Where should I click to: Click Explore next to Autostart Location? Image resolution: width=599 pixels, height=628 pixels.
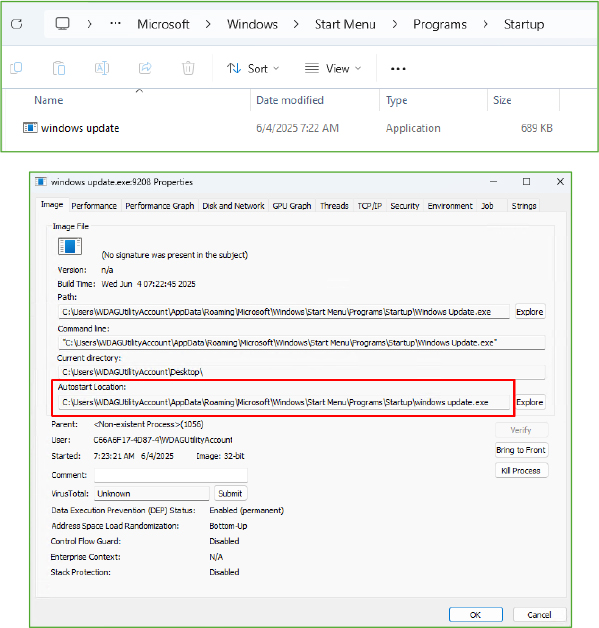[x=530, y=402]
